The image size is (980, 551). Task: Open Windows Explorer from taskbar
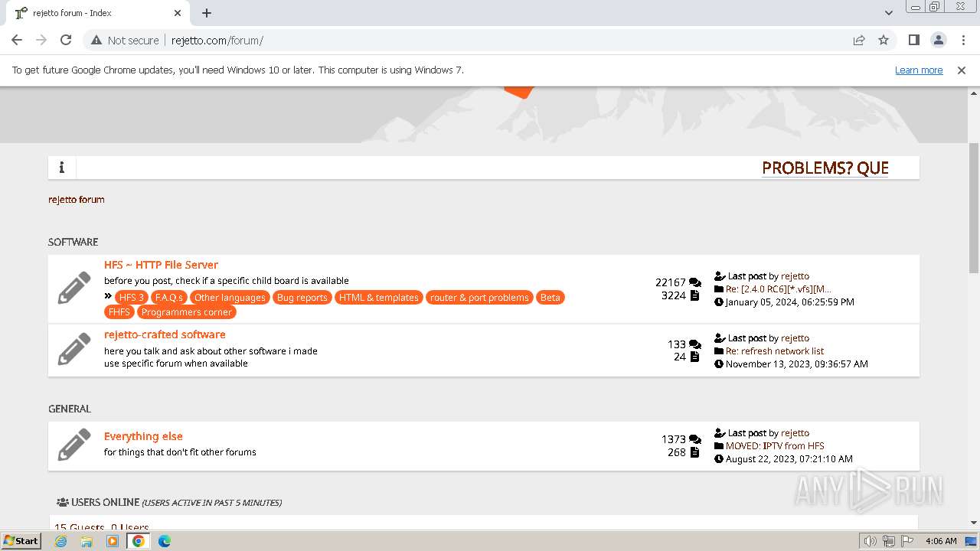(x=87, y=541)
